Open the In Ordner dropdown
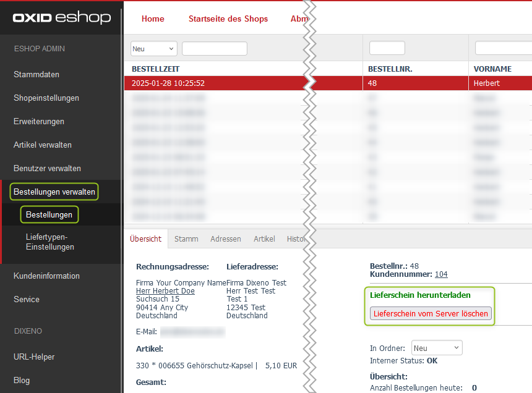 pyautogui.click(x=437, y=348)
